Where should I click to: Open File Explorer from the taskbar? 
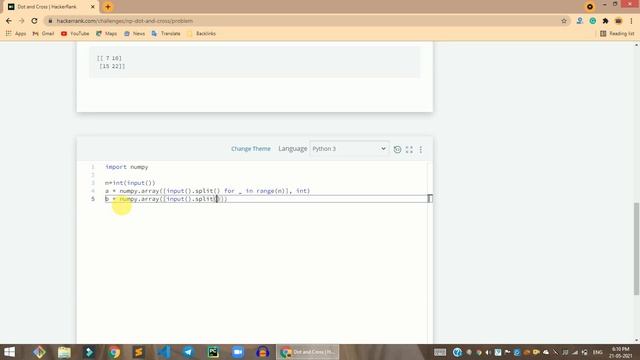pos(64,352)
